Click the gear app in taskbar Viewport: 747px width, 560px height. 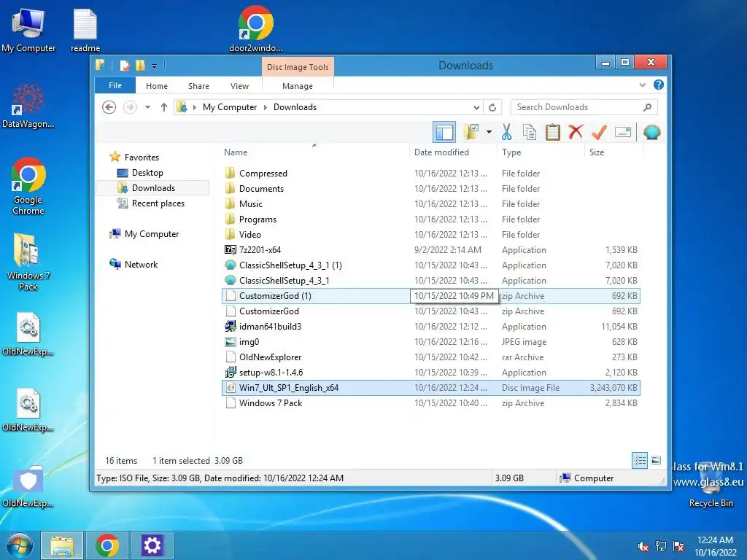click(x=152, y=545)
